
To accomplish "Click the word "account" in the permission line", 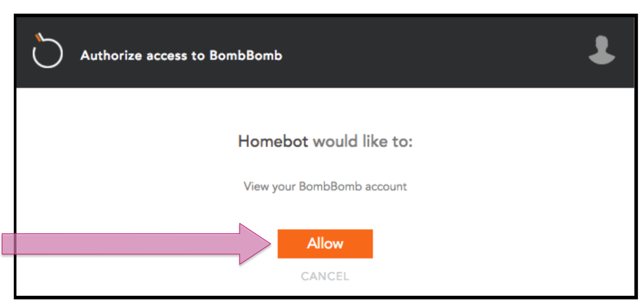I will 386,186.
